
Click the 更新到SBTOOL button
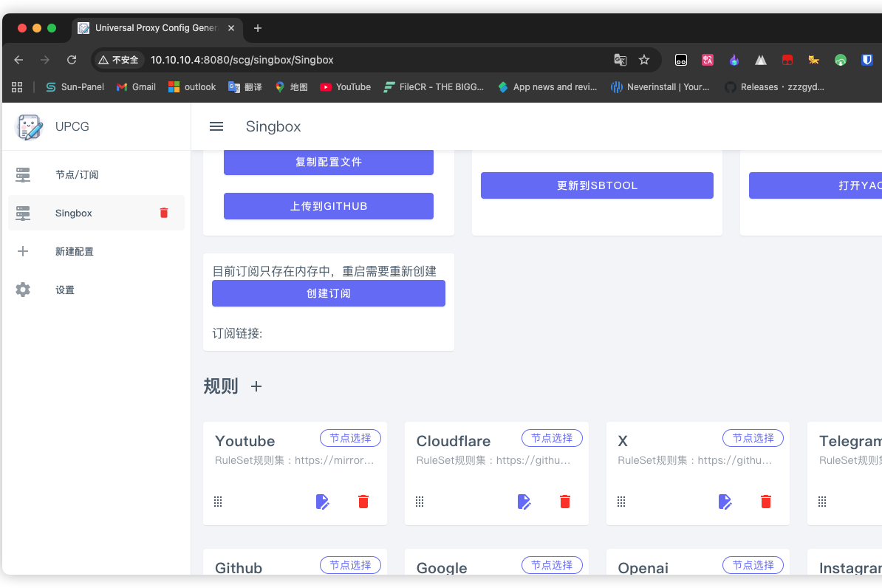597,185
